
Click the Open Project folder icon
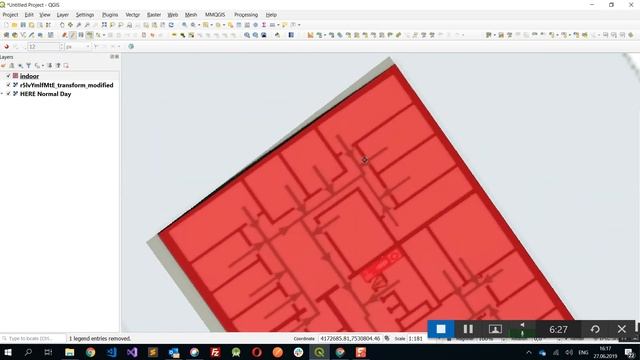click(14, 25)
